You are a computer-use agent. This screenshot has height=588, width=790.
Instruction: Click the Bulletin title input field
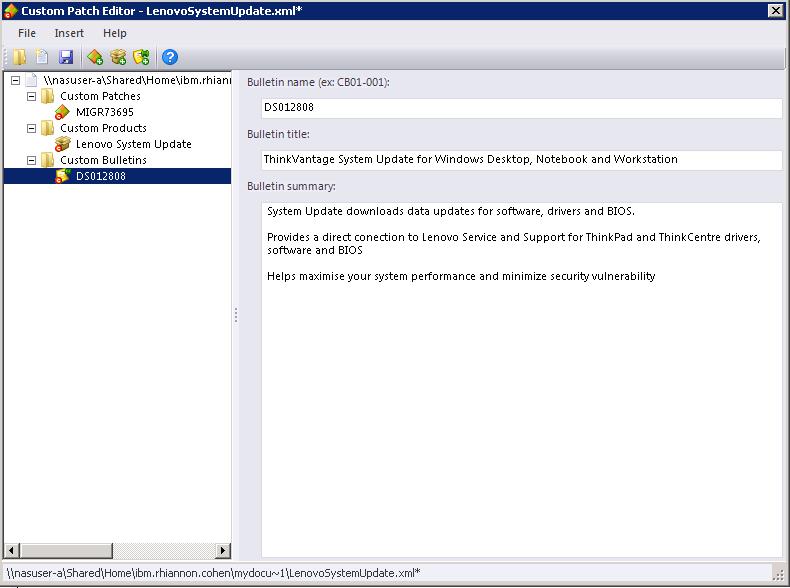521,160
